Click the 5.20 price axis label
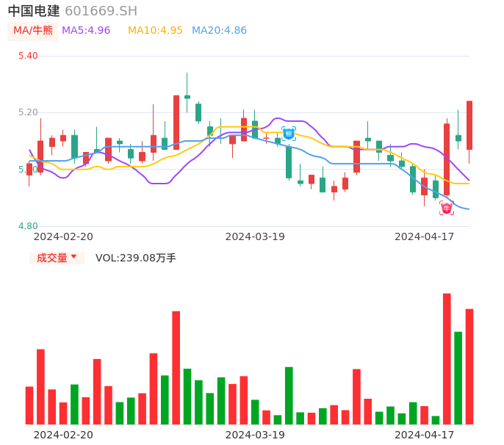The height and width of the screenshot is (445, 504). point(28,112)
